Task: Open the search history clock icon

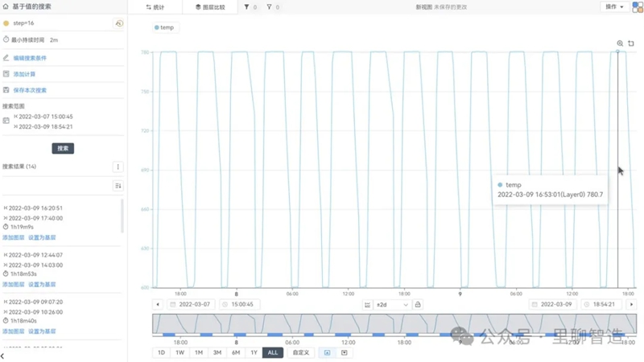Action: pyautogui.click(x=119, y=23)
